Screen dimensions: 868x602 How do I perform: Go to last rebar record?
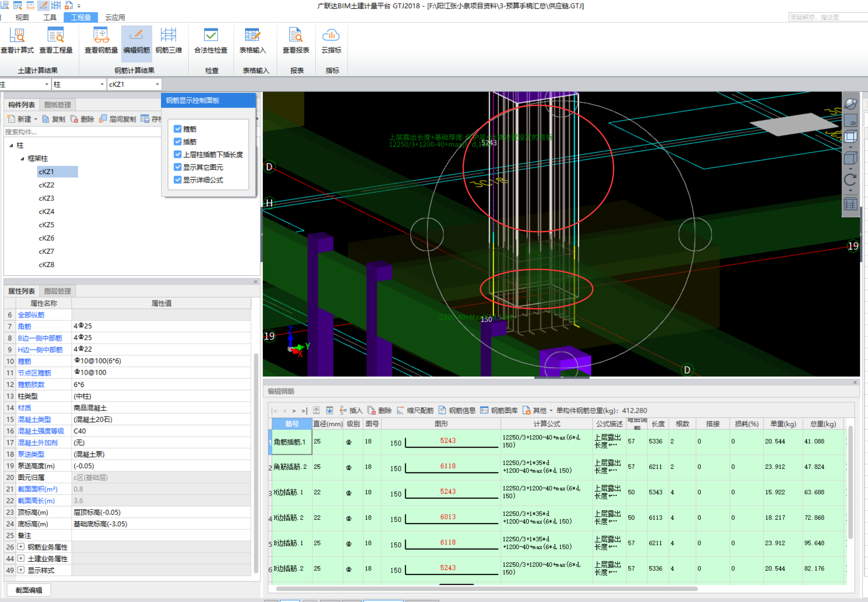click(304, 411)
